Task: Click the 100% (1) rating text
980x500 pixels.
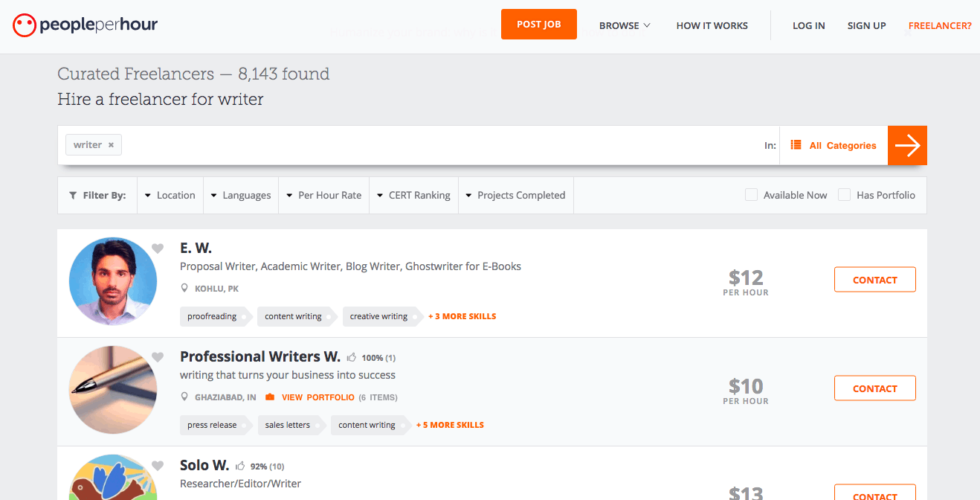Action: tap(378, 358)
